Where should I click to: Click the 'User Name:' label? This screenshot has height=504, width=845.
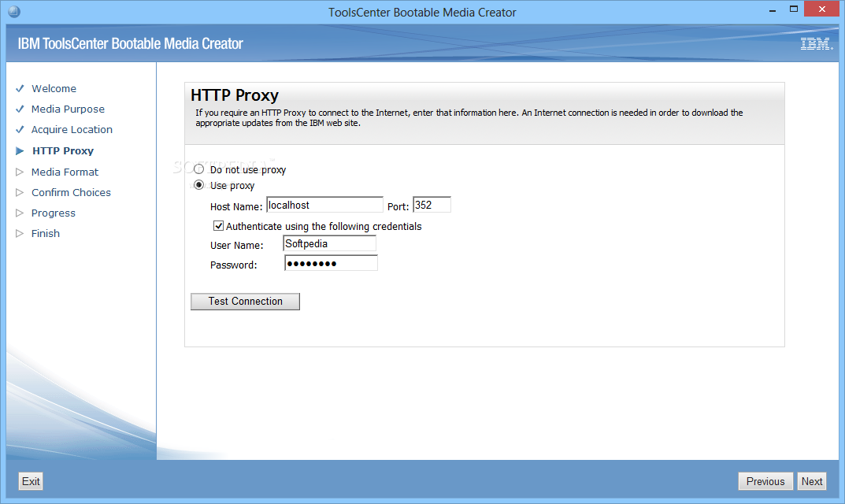click(236, 245)
